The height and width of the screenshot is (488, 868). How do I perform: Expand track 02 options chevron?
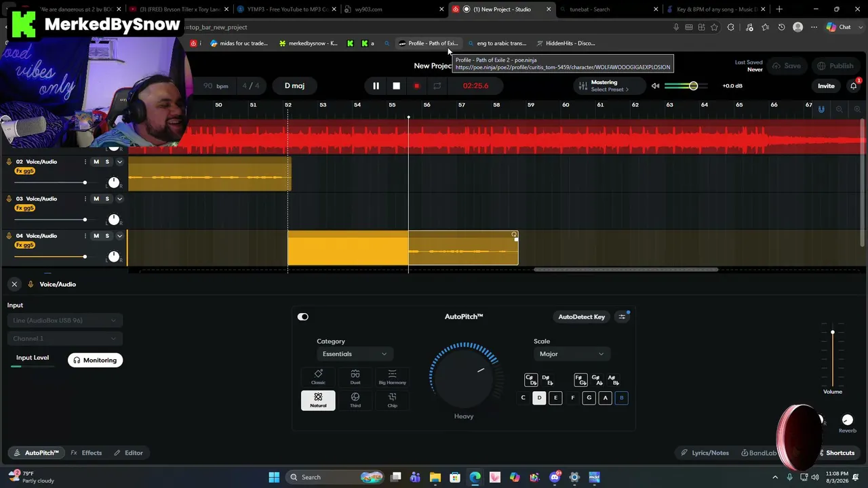pos(119,162)
